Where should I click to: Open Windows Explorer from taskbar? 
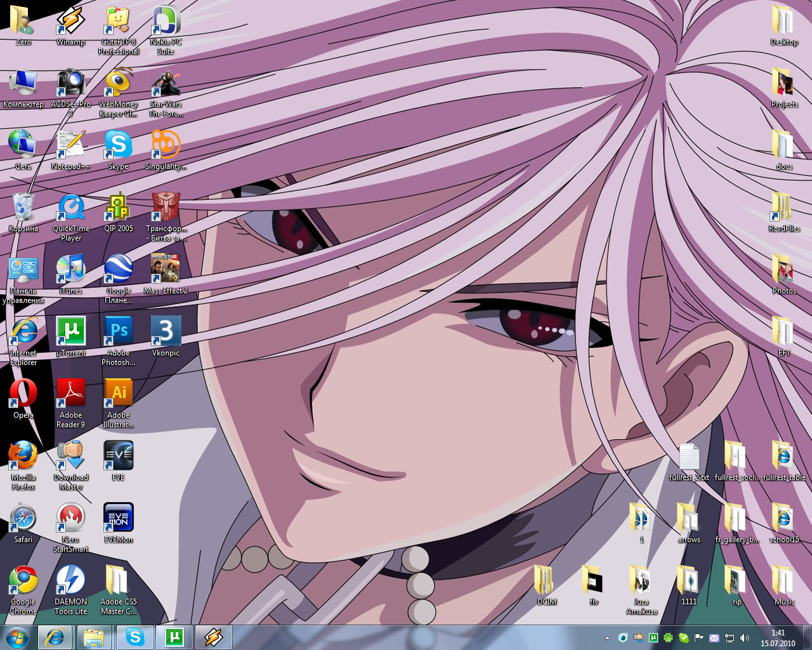pos(94,637)
